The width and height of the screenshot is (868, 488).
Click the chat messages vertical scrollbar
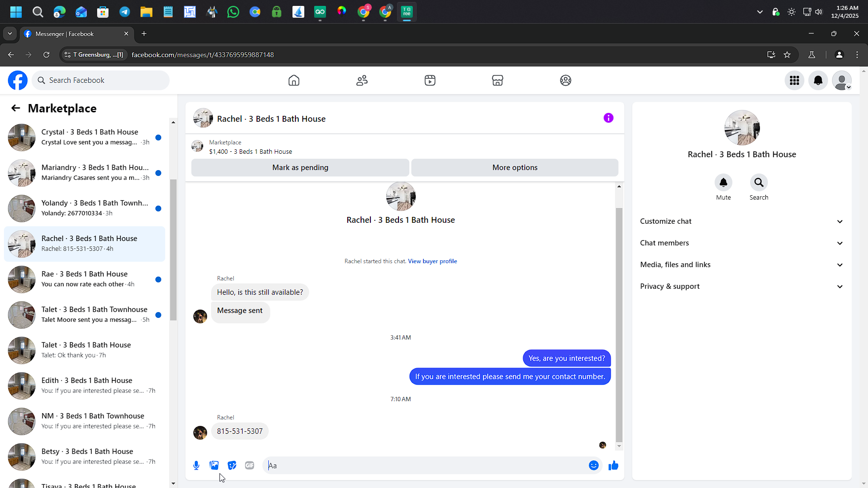point(619,325)
